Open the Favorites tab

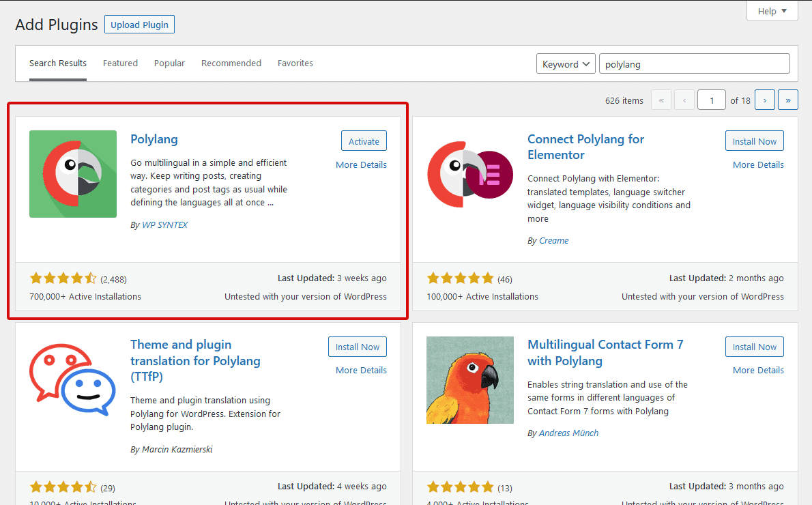(x=295, y=63)
